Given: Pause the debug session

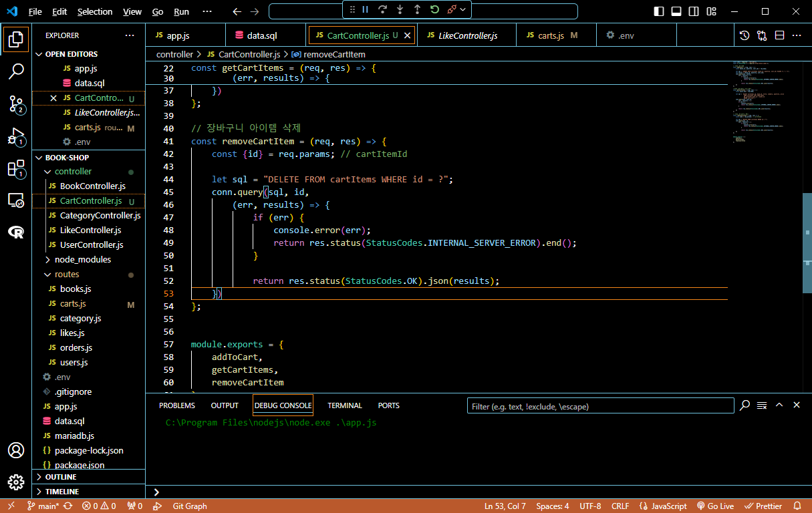Looking at the screenshot, I should [x=366, y=9].
